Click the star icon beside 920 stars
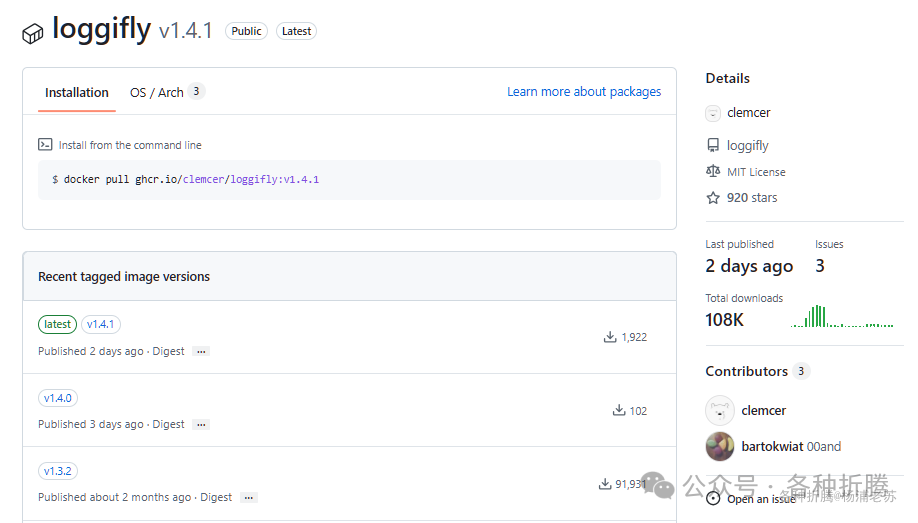The image size is (918, 523). click(x=713, y=198)
